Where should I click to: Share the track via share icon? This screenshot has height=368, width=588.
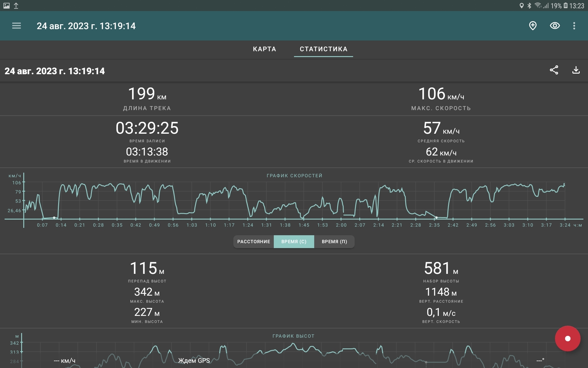point(554,70)
